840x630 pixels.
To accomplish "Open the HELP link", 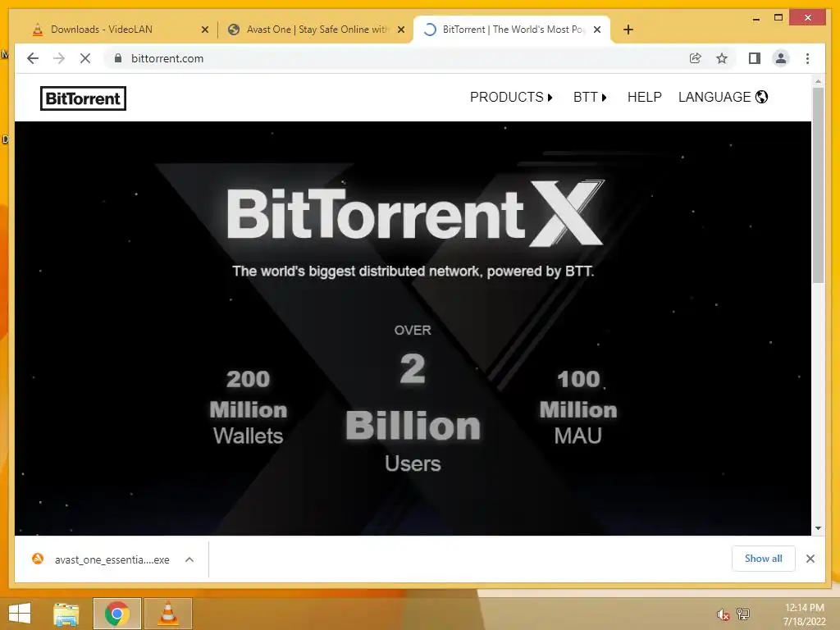I will tap(645, 97).
